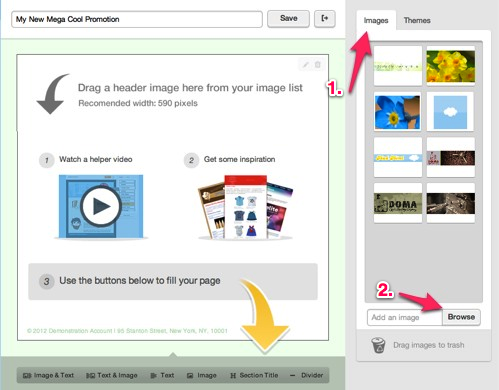Open the Themes tab

click(417, 20)
